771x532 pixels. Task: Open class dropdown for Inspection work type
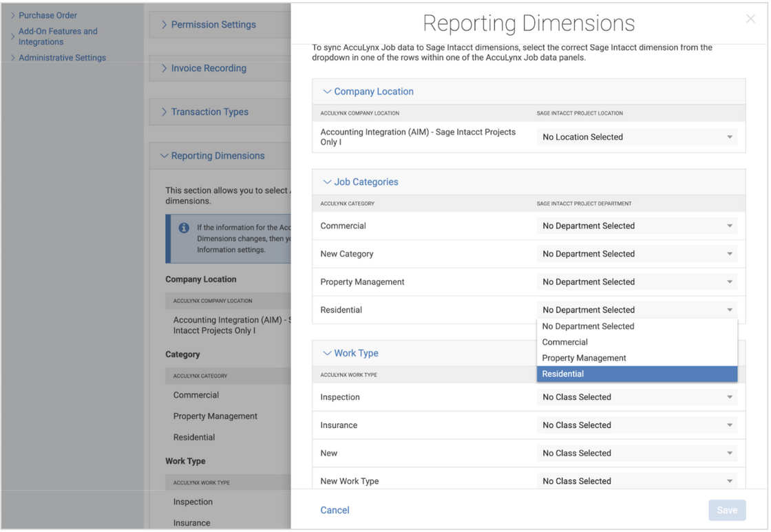[x=637, y=397]
